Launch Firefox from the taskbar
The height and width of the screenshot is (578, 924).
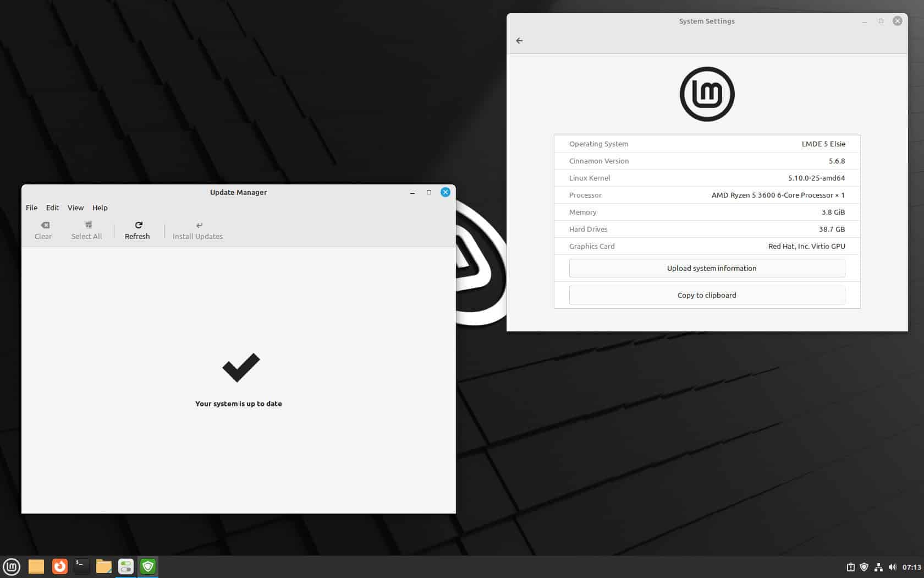[59, 566]
